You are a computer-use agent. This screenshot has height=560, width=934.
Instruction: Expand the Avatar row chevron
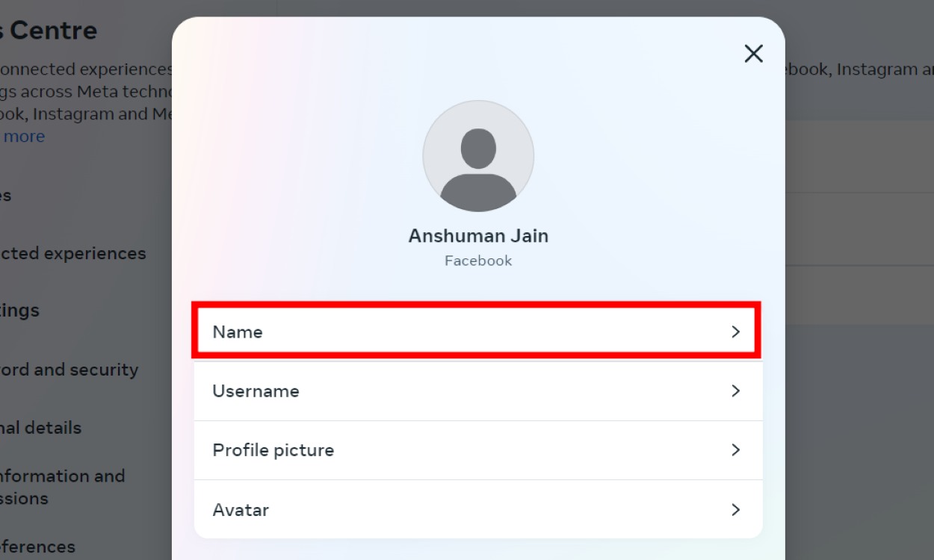736,509
